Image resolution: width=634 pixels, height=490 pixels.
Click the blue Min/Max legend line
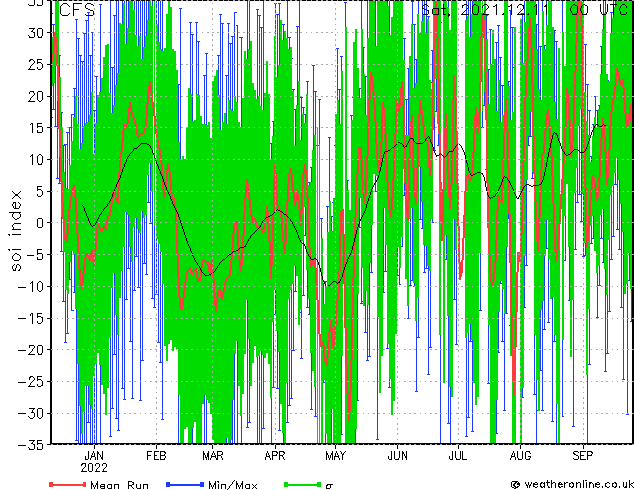185,484
